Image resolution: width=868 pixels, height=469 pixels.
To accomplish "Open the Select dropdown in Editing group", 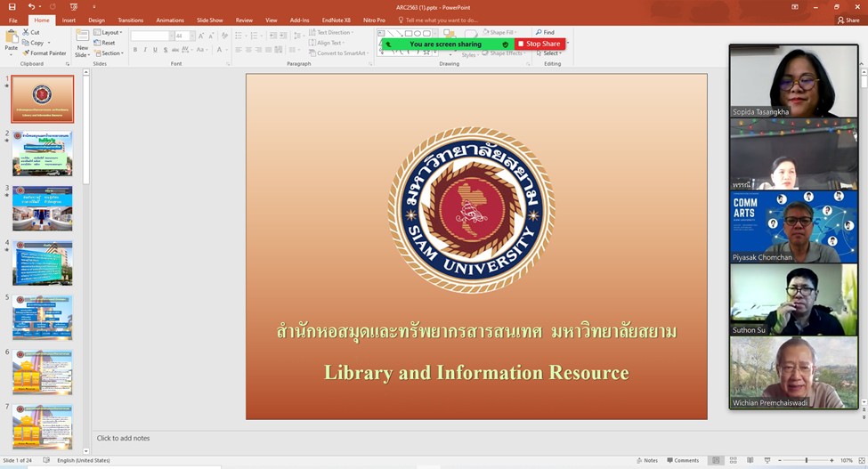I will 550,53.
